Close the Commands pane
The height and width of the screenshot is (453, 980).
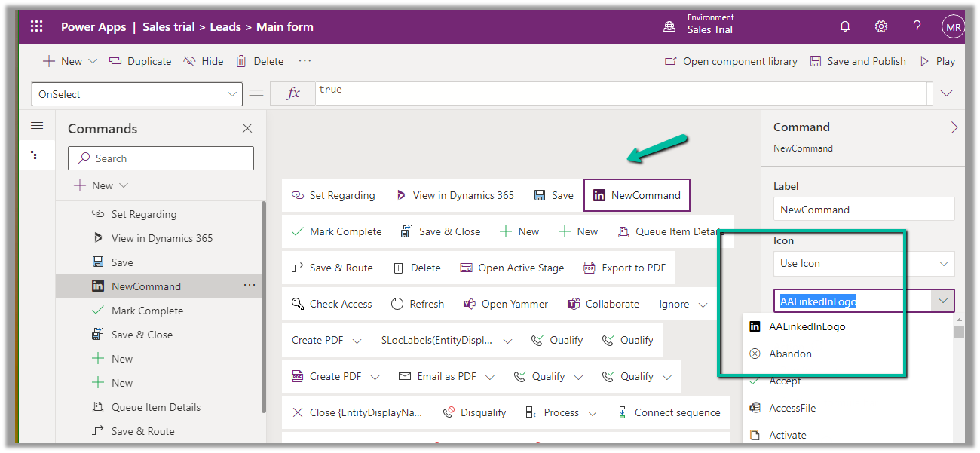pos(247,129)
